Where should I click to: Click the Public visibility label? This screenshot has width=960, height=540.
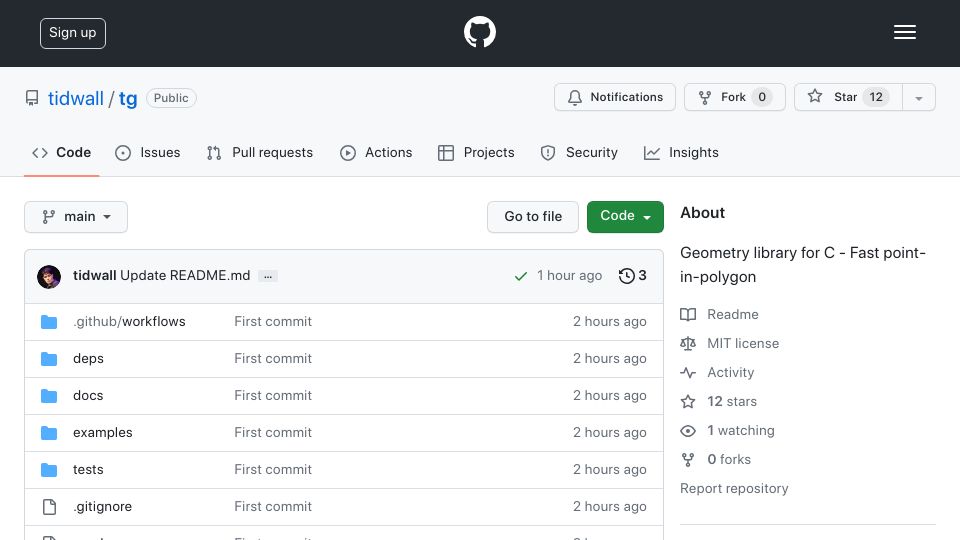coord(171,98)
